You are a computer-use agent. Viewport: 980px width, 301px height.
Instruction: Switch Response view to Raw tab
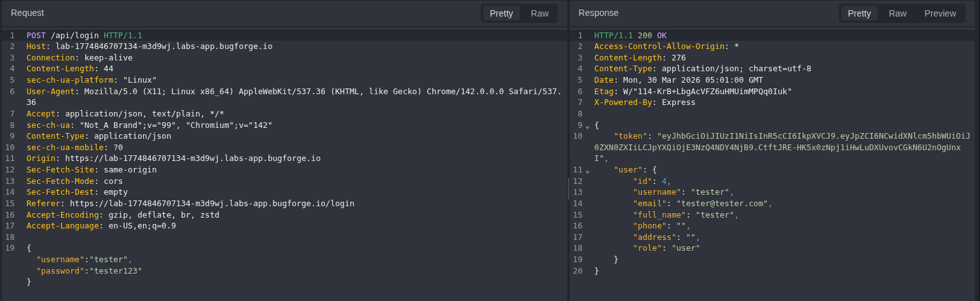coord(897,13)
